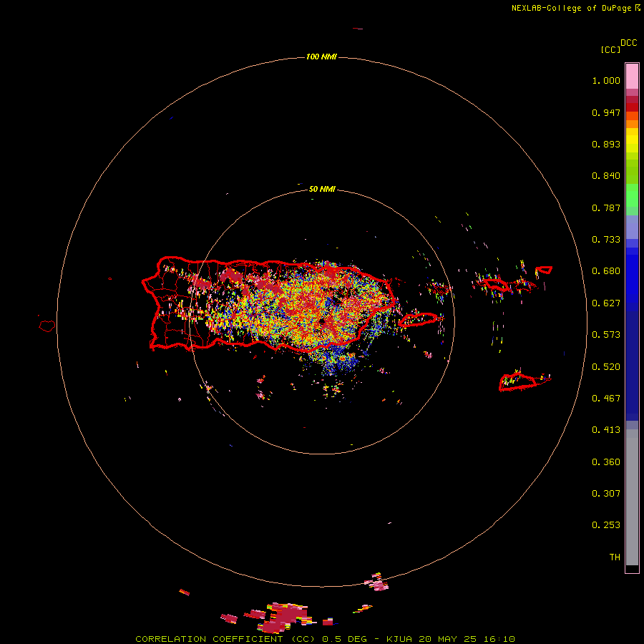644x644 pixels.
Task: Click the 0.733 color scale value
Action: click(606, 240)
